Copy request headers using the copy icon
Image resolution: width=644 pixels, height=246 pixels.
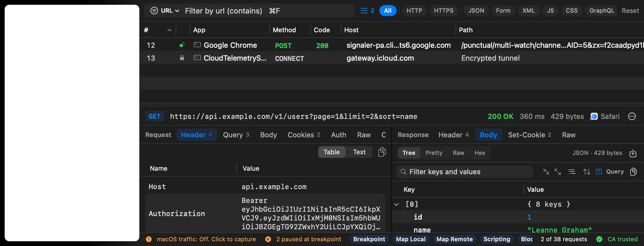(382, 152)
